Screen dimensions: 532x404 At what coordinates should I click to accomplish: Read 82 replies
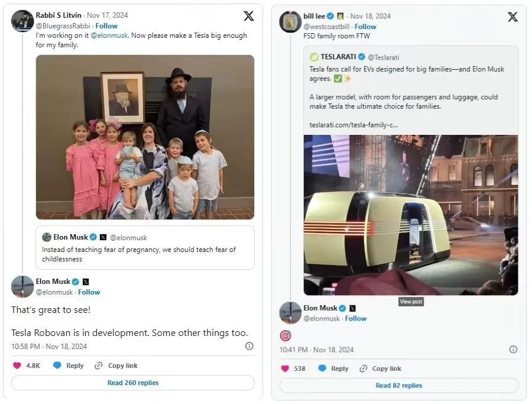click(x=398, y=385)
